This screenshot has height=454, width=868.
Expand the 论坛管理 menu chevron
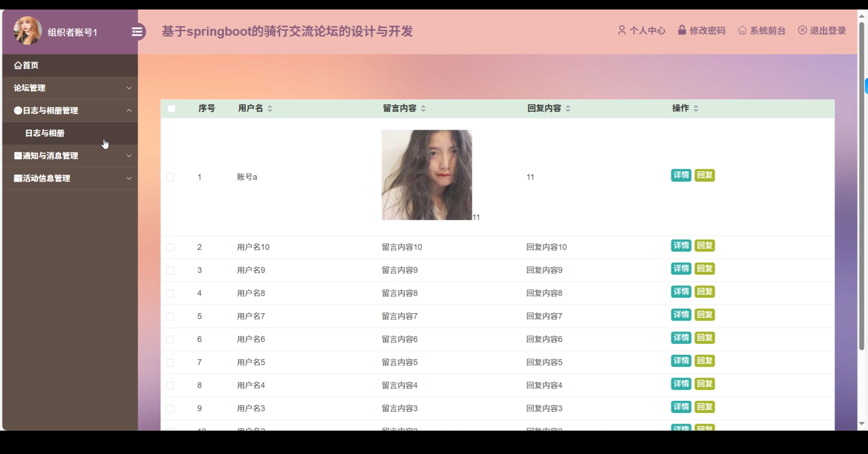tap(129, 88)
